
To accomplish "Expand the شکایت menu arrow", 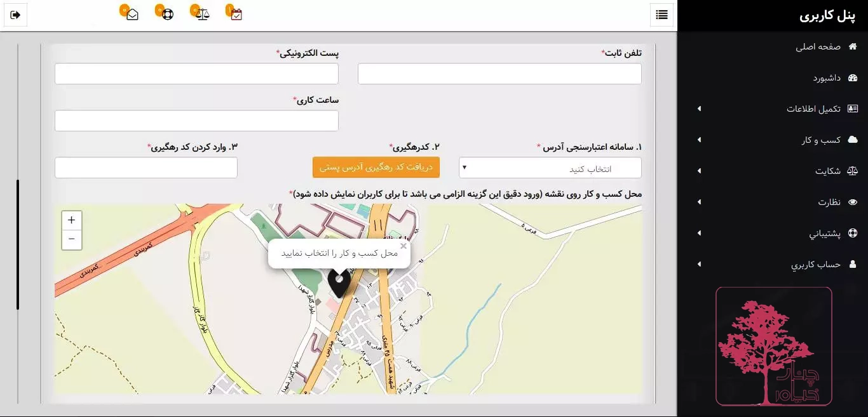I will 699,171.
